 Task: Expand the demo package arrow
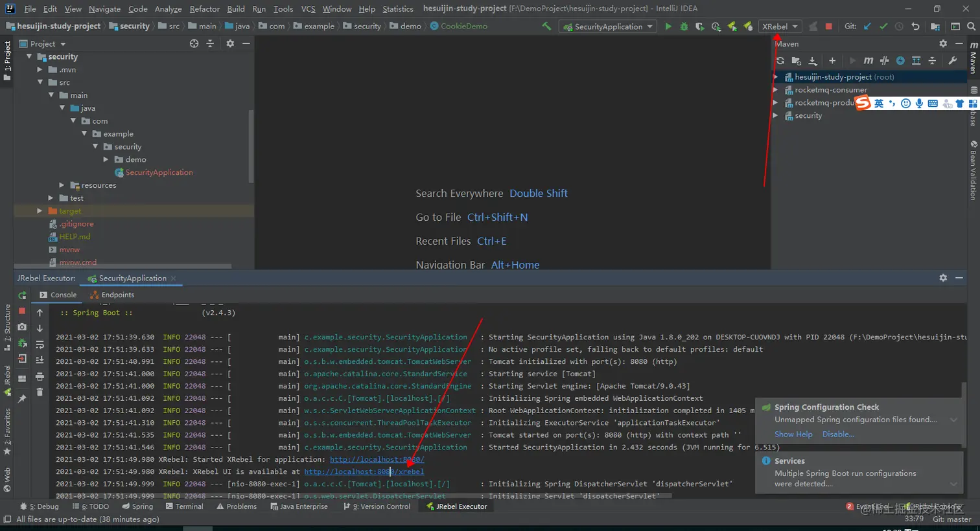106,159
